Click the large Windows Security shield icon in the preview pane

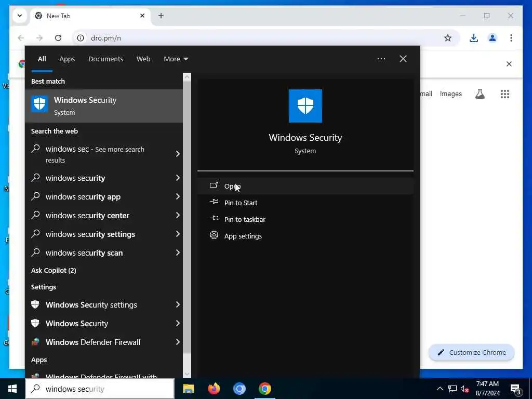305,106
